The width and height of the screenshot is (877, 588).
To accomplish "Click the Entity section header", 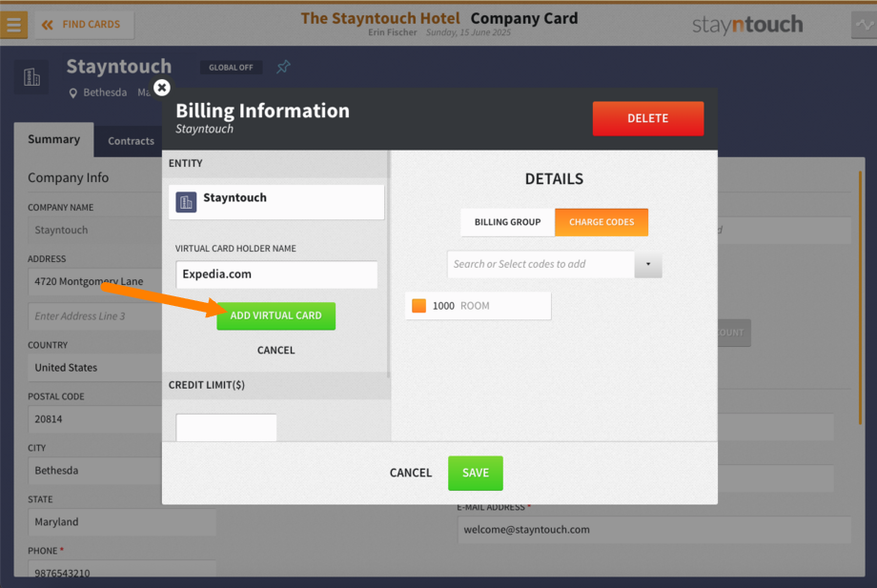I will click(275, 163).
